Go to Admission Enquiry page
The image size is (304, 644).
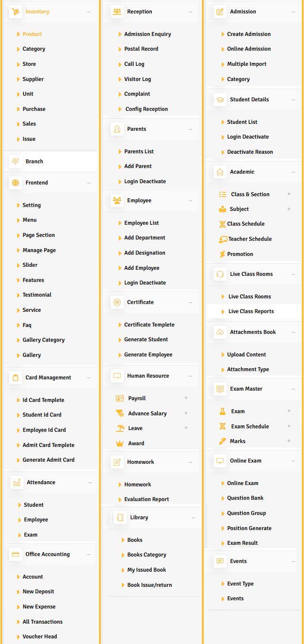click(147, 34)
